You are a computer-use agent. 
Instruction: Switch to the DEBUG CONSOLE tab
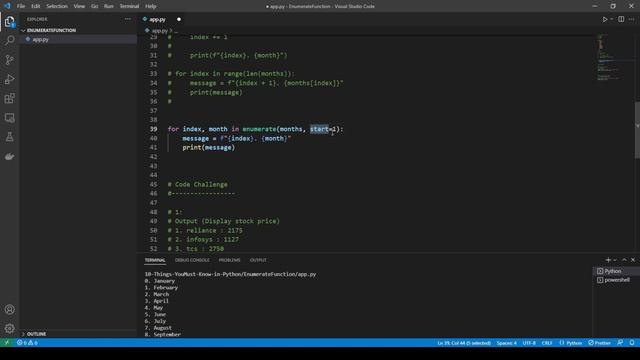pos(192,260)
